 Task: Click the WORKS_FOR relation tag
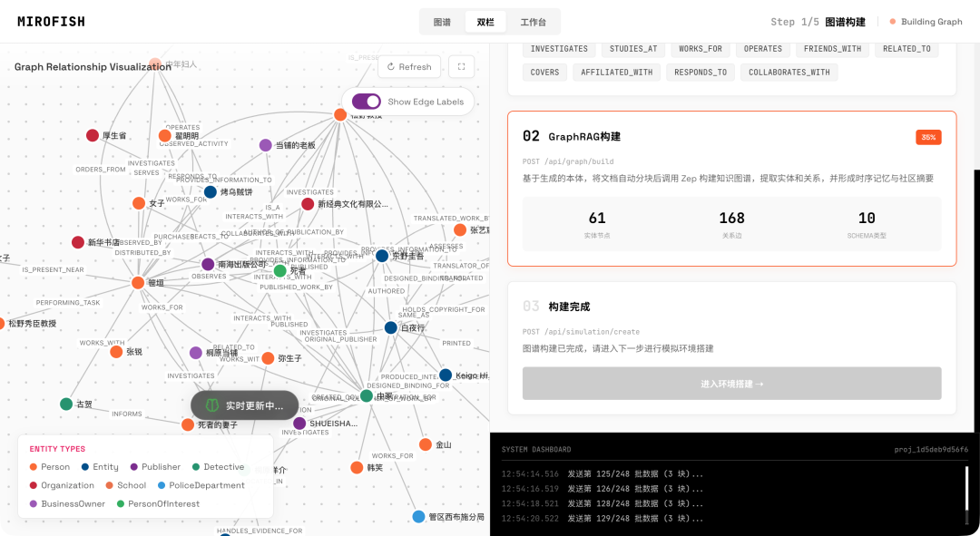700,49
